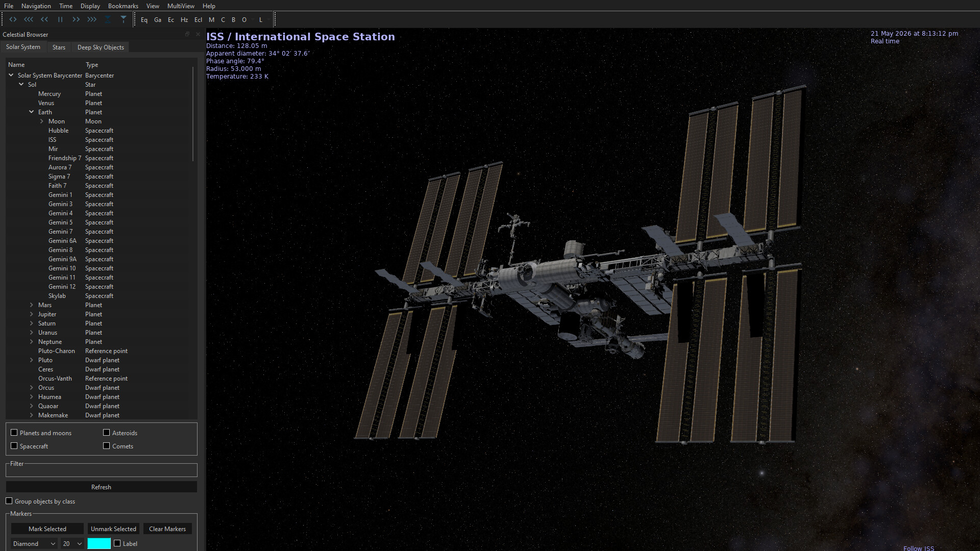Screen dimensions: 980x551
Task: Open the cyan marker color swatch
Action: [x=99, y=544]
